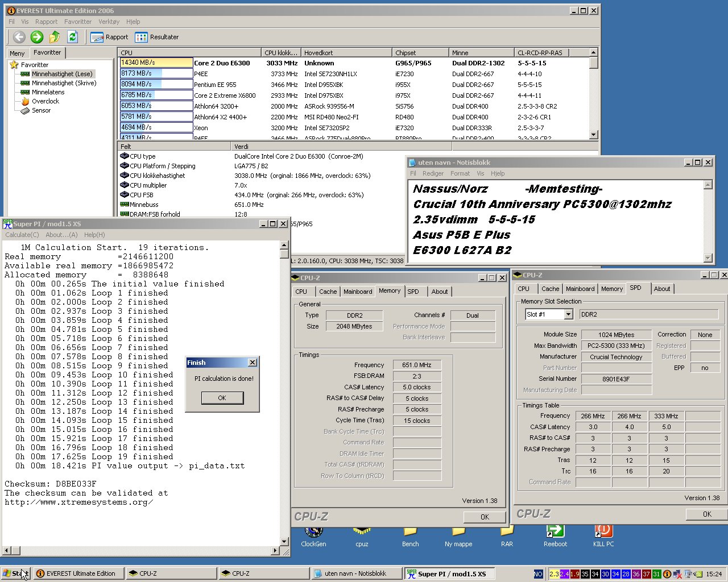Switch to the SPD tab in left CPU-Z
The width and height of the screenshot is (728, 582).
[413, 292]
